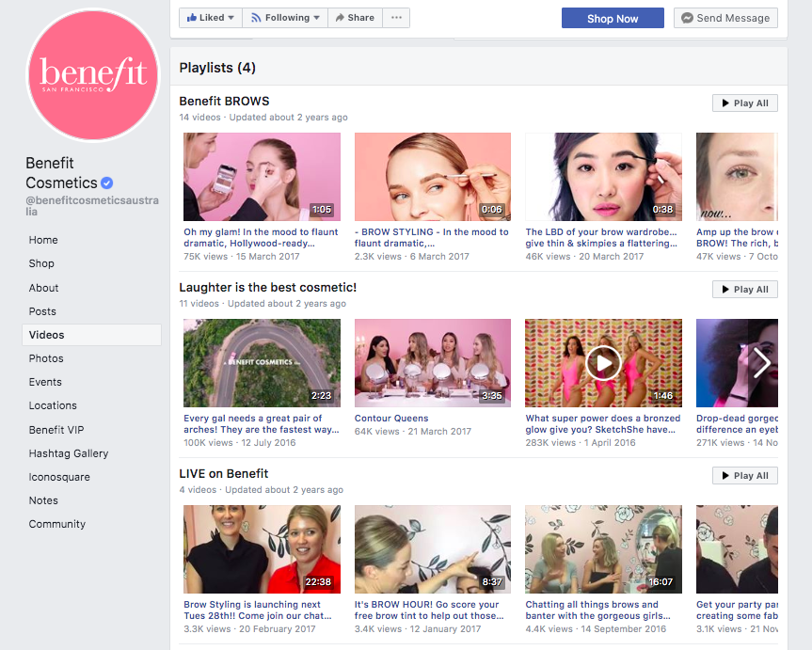Screen dimensions: 812x650
Task: Click the blue verified badge icon
Action: pyautogui.click(x=106, y=182)
